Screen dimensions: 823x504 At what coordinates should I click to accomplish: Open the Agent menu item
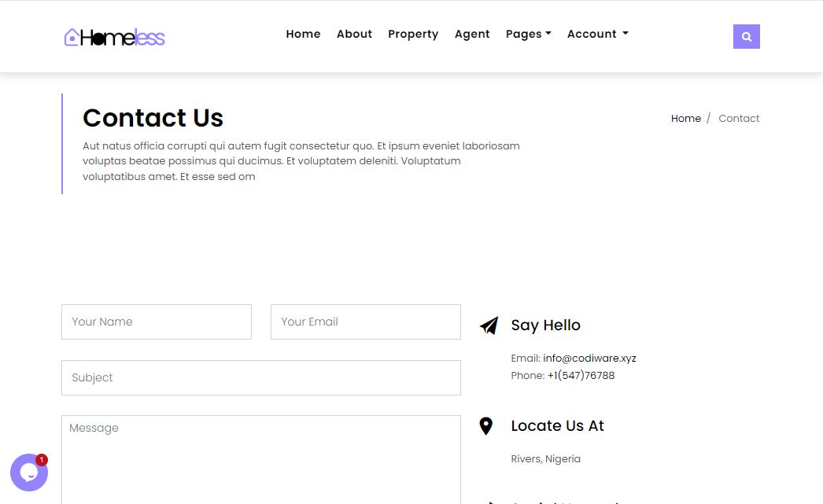(x=472, y=34)
